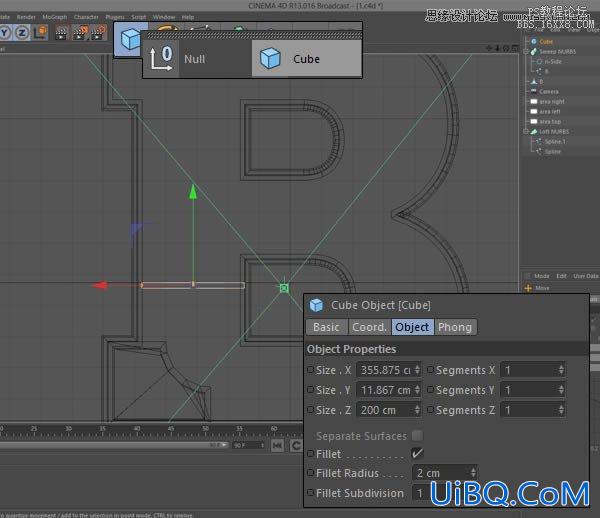
Task: Adjust the Segments Z stepper arrows
Action: (x=561, y=410)
